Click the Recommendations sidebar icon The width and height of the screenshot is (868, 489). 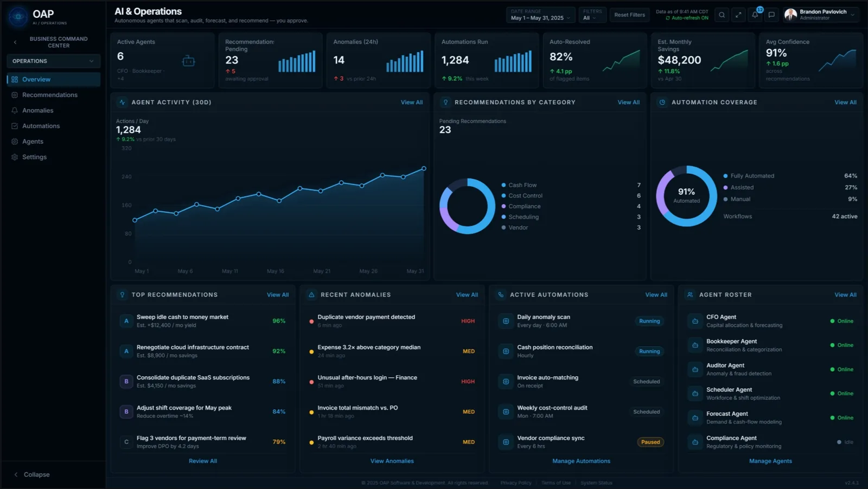tap(15, 95)
